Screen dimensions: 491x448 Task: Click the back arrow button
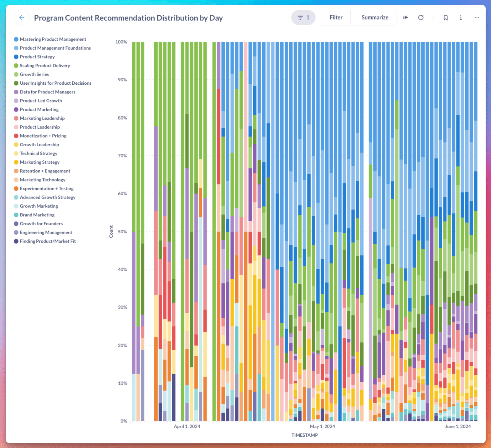point(22,18)
